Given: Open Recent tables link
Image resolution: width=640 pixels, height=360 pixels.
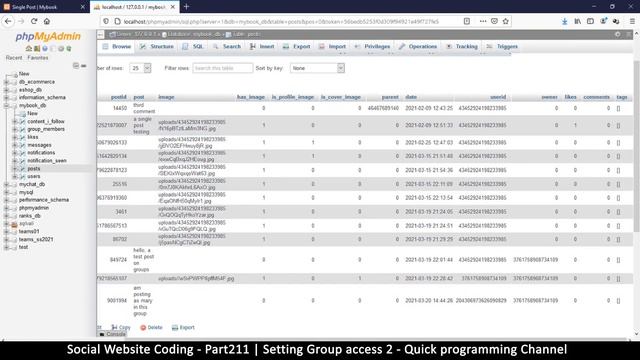Looking at the screenshot, I should tap(14, 58).
